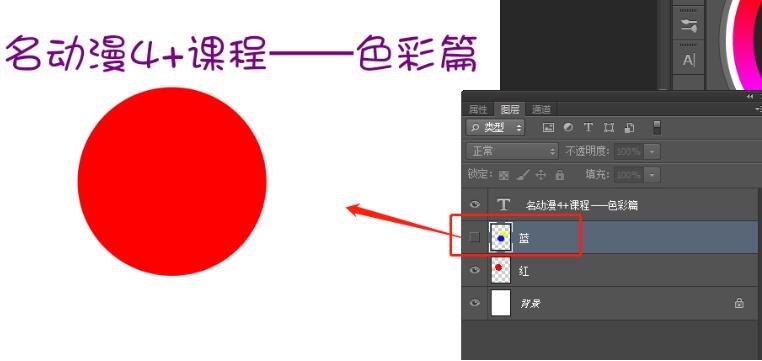762x361 pixels.
Task: Lock transparent pixels icon
Action: pos(504,175)
